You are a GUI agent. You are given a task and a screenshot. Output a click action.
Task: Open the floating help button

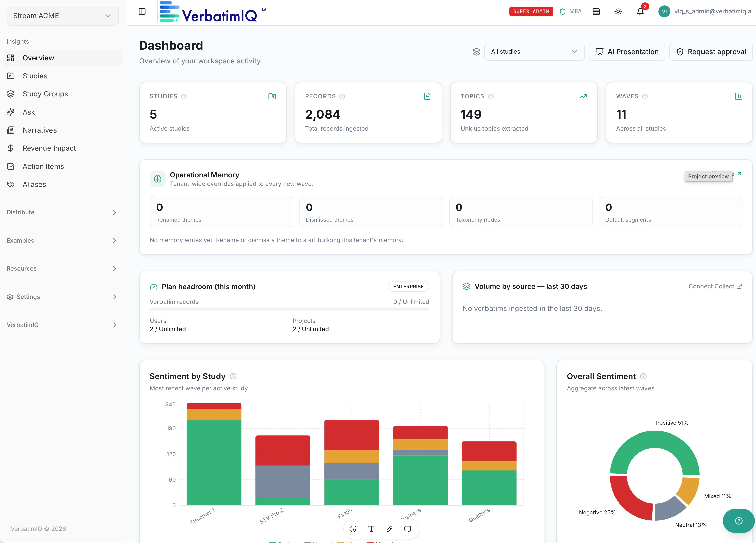click(x=739, y=521)
